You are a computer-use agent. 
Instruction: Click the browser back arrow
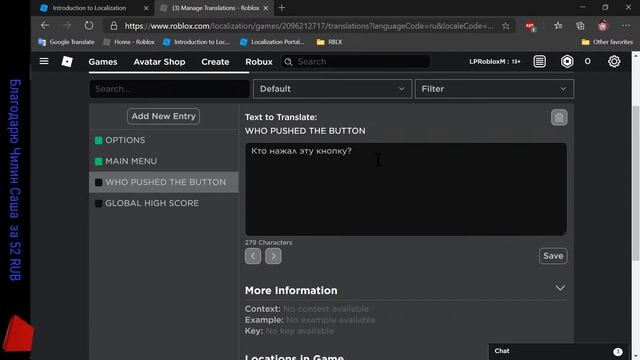click(45, 26)
